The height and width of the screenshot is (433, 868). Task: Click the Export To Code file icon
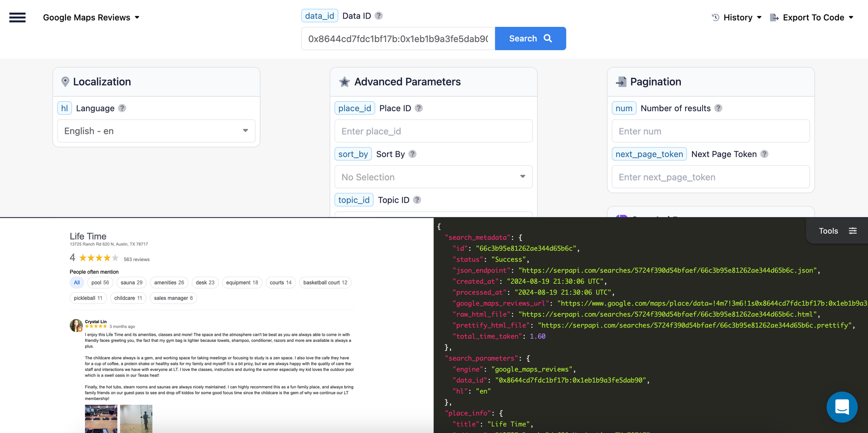(x=774, y=17)
